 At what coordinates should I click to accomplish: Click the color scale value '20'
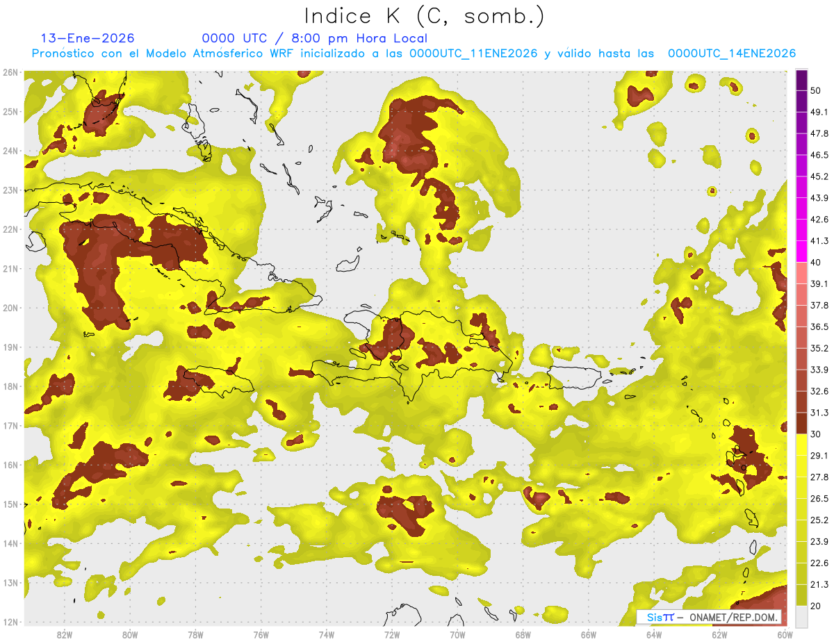tap(817, 606)
